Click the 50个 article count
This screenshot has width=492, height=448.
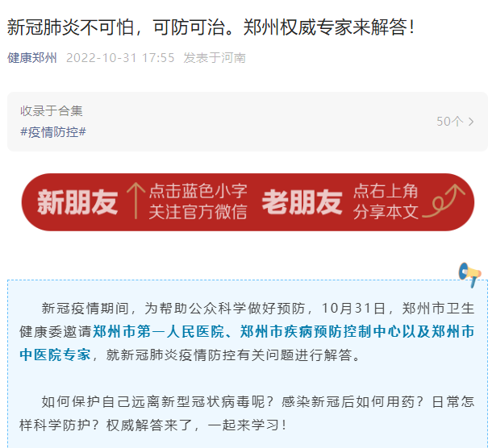click(x=449, y=122)
